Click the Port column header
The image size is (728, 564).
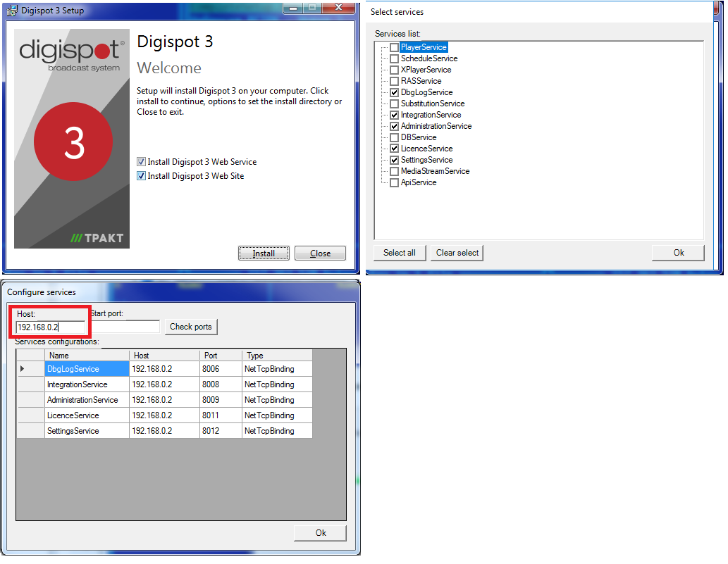[221, 356]
